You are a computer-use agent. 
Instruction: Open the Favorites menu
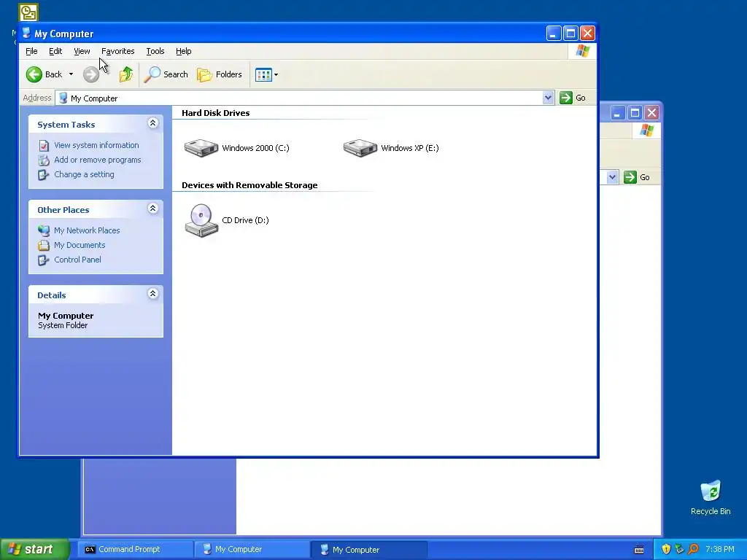point(117,51)
